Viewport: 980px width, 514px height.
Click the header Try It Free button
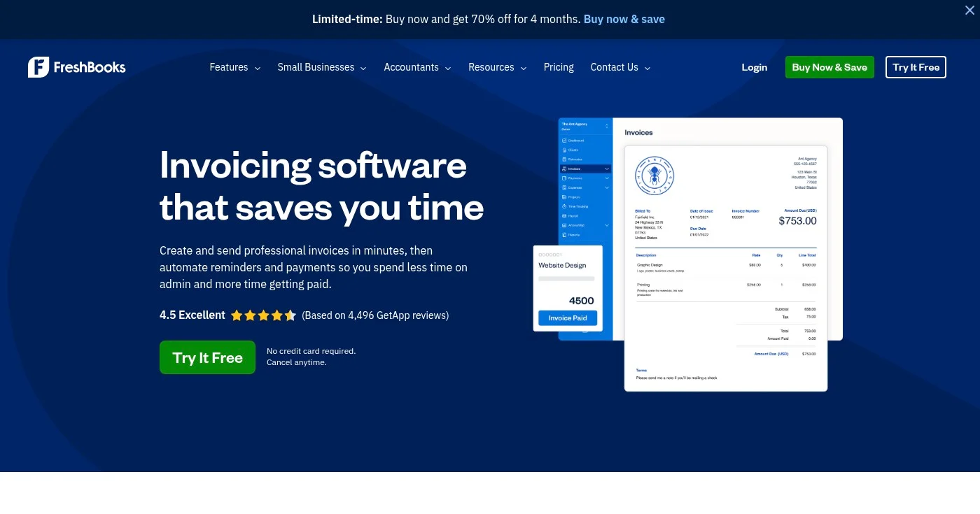pos(916,67)
